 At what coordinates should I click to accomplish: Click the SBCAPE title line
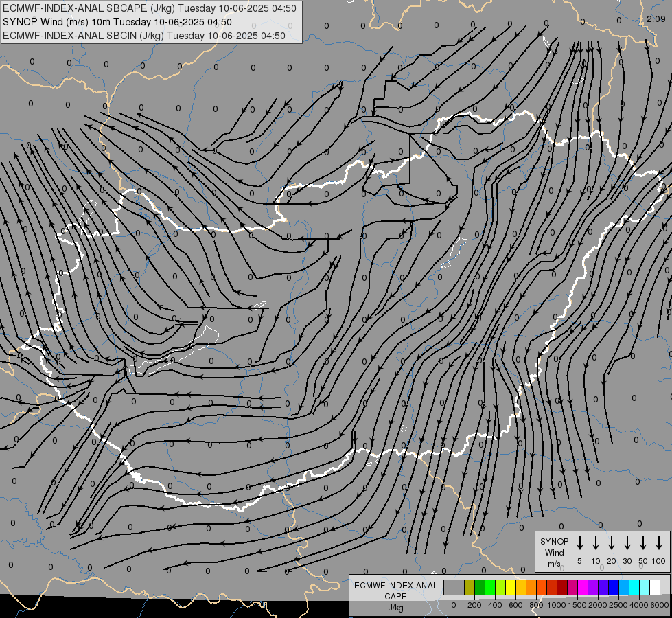tap(149, 8)
